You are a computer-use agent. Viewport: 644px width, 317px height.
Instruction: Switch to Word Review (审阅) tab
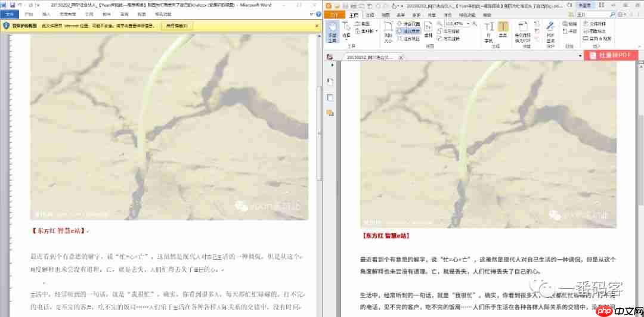pos(125,14)
